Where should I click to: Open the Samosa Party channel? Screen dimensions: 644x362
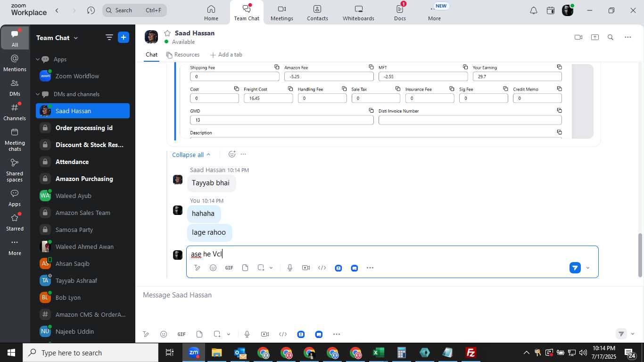(x=83, y=230)
